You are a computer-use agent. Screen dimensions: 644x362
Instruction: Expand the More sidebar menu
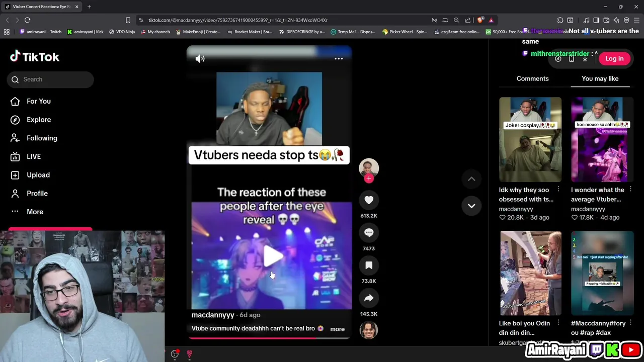click(x=27, y=212)
